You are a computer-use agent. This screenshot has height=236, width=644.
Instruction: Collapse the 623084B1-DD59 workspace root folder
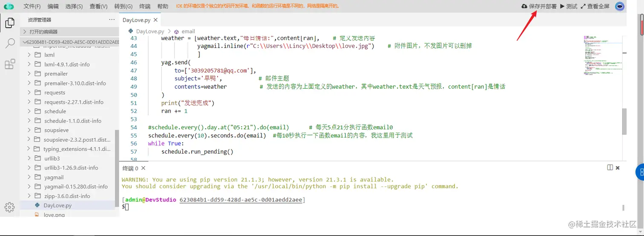[69, 42]
